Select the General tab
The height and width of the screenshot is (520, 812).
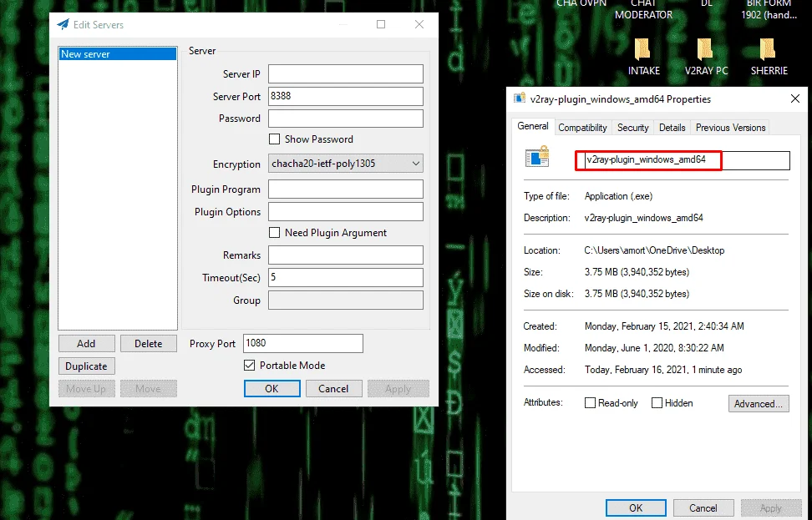point(533,126)
